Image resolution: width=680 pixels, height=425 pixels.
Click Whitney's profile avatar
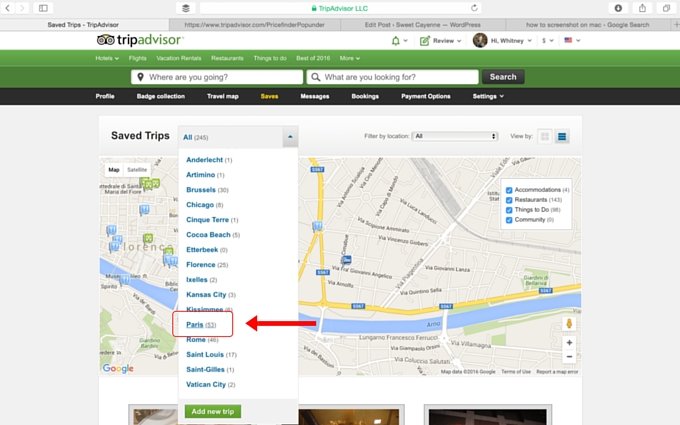click(x=480, y=40)
